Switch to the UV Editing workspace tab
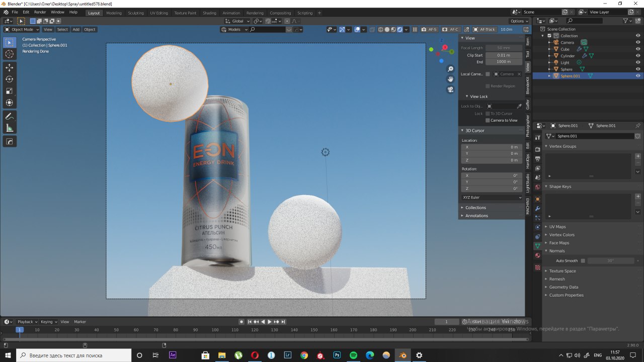The height and width of the screenshot is (362, 644). (x=159, y=13)
